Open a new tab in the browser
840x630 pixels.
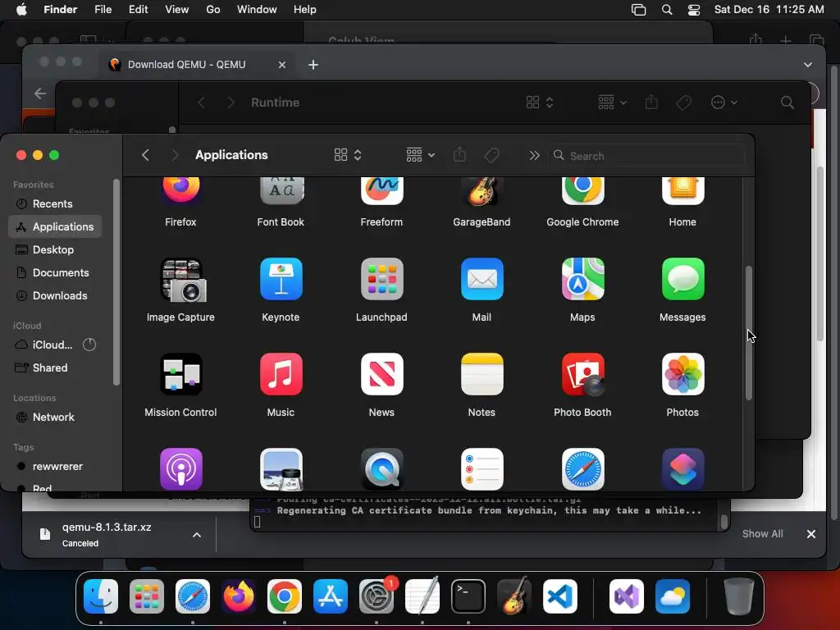[x=313, y=65]
